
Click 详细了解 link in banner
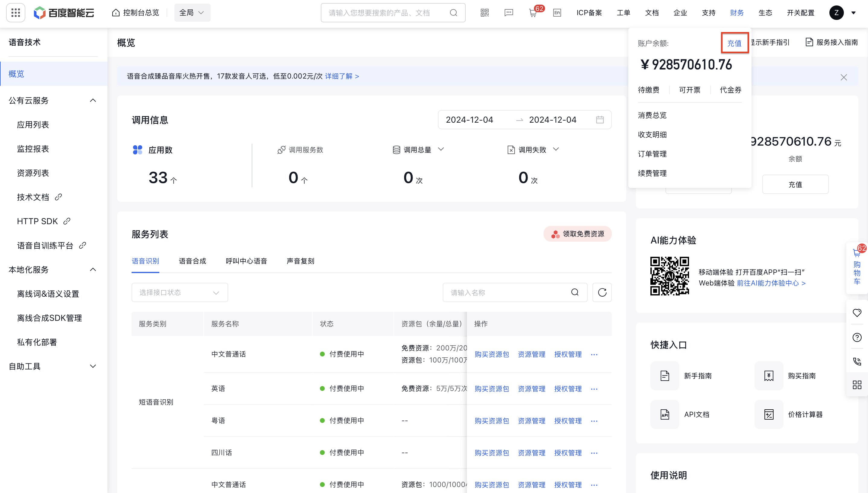342,76
